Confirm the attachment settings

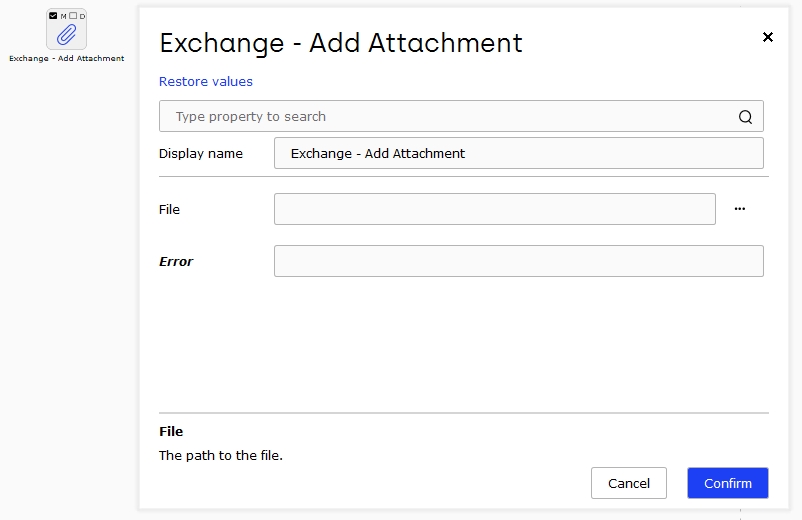pyautogui.click(x=727, y=483)
